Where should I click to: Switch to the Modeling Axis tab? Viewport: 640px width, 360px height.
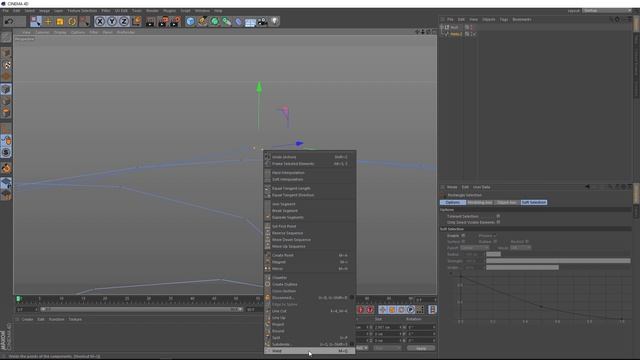(480, 202)
